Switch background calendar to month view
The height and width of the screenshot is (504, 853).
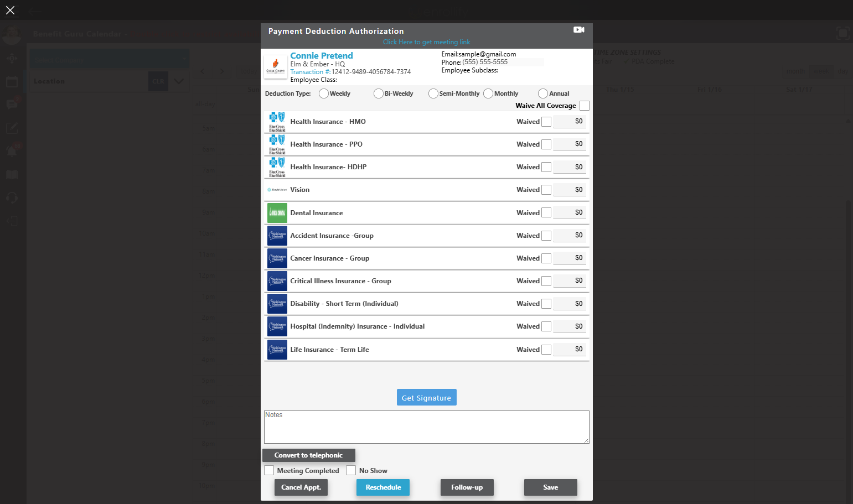(795, 71)
